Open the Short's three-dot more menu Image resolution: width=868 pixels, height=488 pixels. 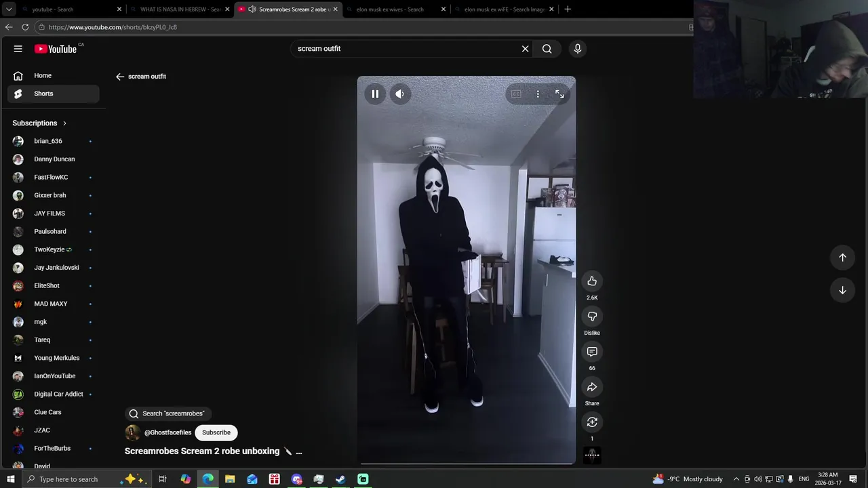point(538,94)
